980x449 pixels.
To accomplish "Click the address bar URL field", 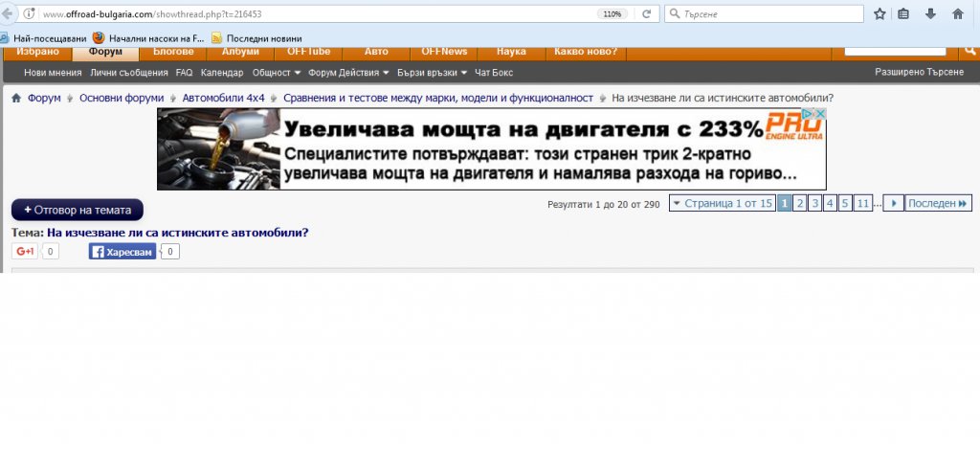I will pyautogui.click(x=313, y=13).
